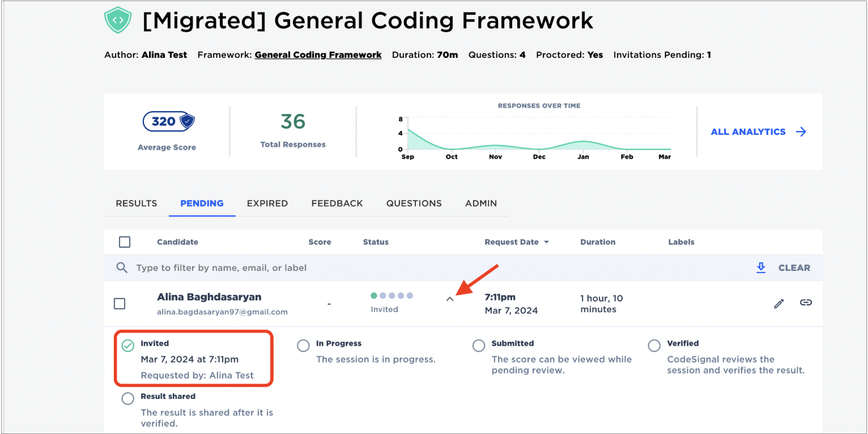This screenshot has height=434, width=868.
Task: Click the download icon beside CLEAR
Action: coord(761,267)
